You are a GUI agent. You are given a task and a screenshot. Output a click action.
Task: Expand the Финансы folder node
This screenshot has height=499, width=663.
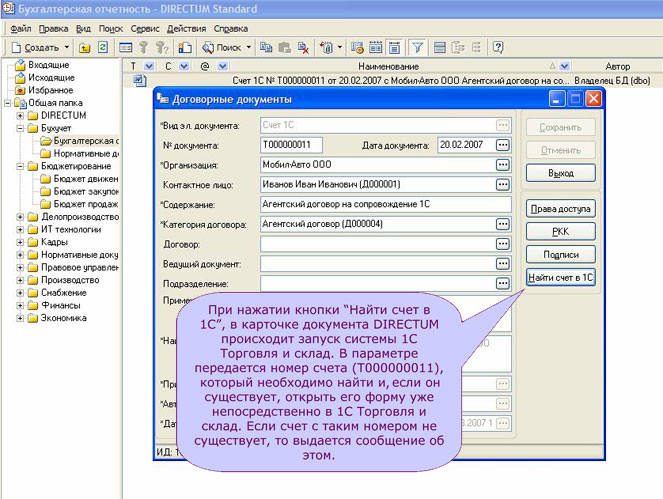point(20,305)
